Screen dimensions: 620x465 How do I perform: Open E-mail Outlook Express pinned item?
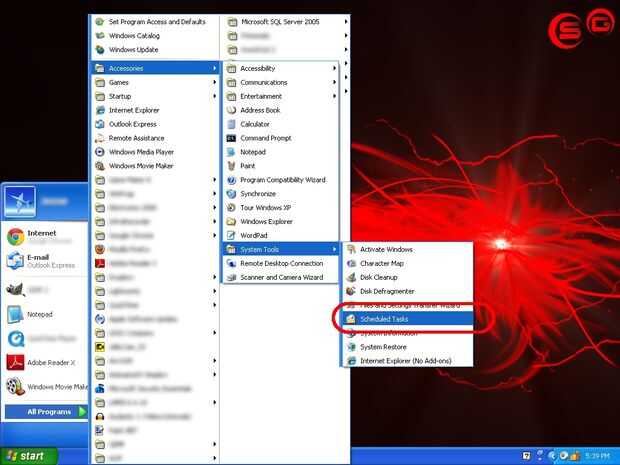[x=46, y=261]
